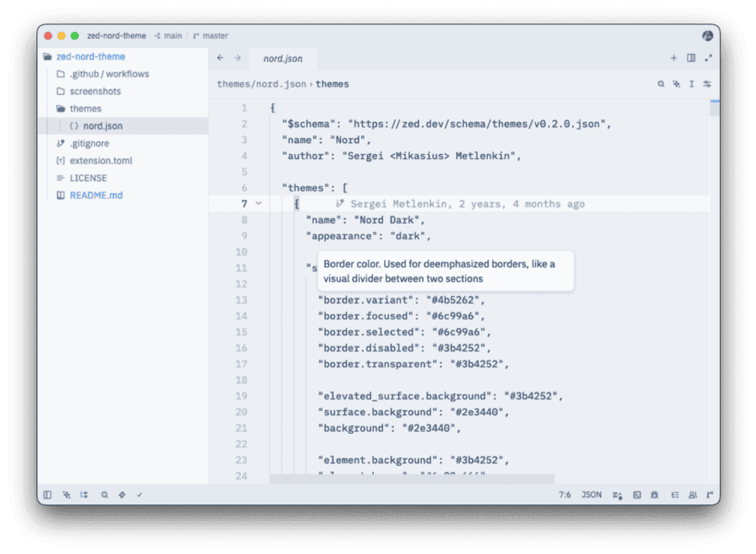Click the "border.selected" key on line 15
The image size is (756, 554).
coord(369,332)
